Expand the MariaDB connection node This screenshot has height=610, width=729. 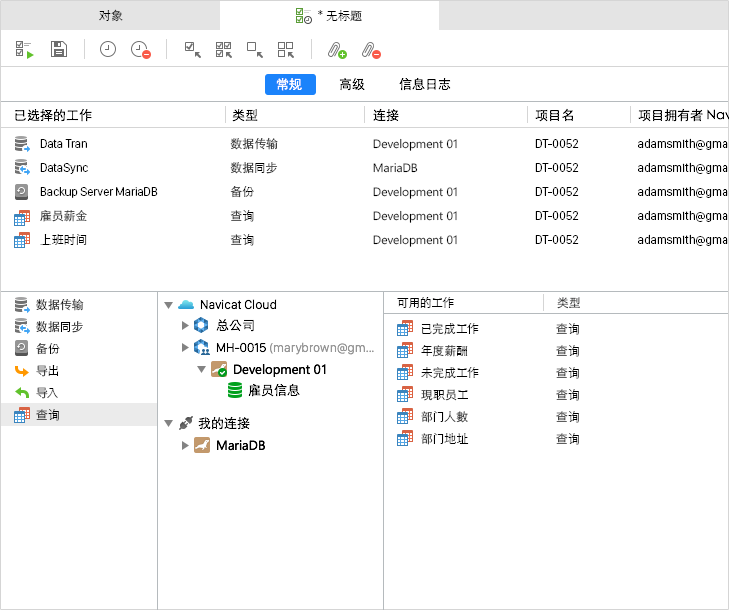click(x=185, y=445)
